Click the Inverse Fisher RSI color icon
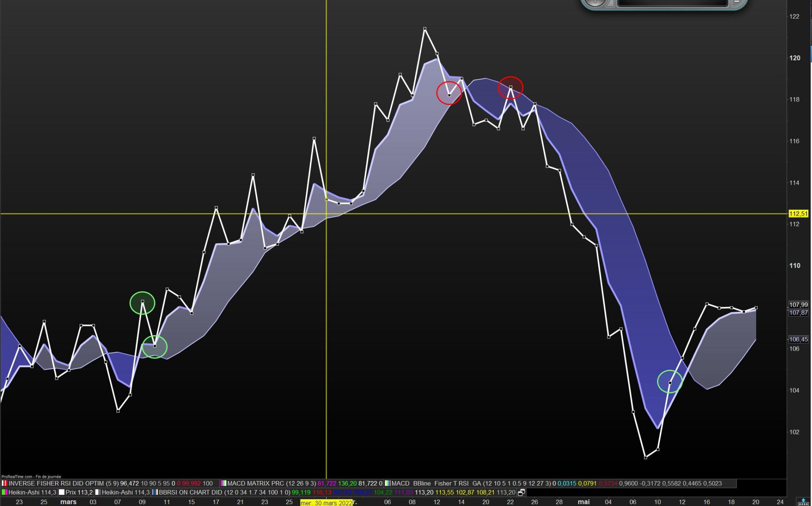 click(x=4, y=483)
